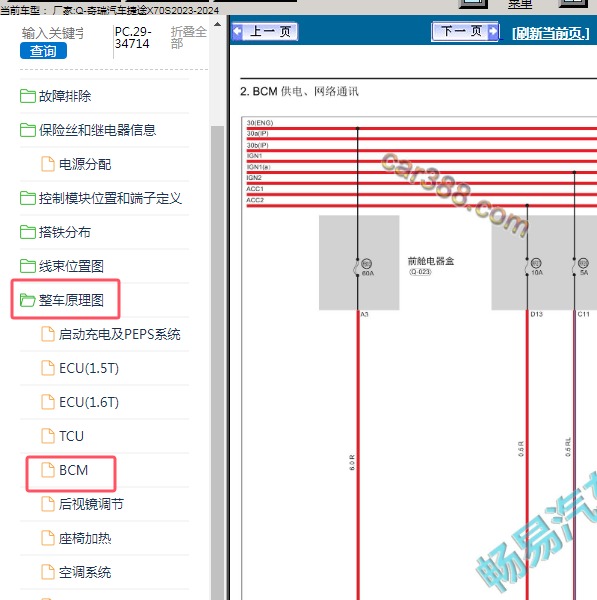Click the open folder icon beside 整车原理图
This screenshot has width=597, height=600.
(x=28, y=300)
